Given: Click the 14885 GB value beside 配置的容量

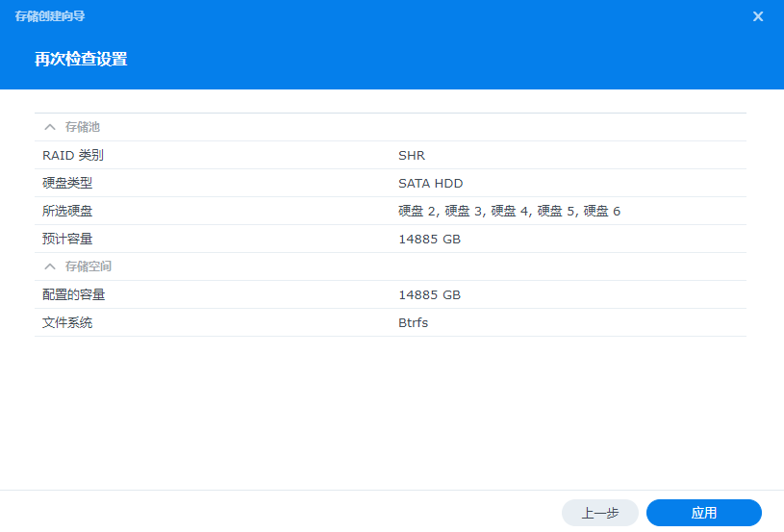Looking at the screenshot, I should (429, 294).
